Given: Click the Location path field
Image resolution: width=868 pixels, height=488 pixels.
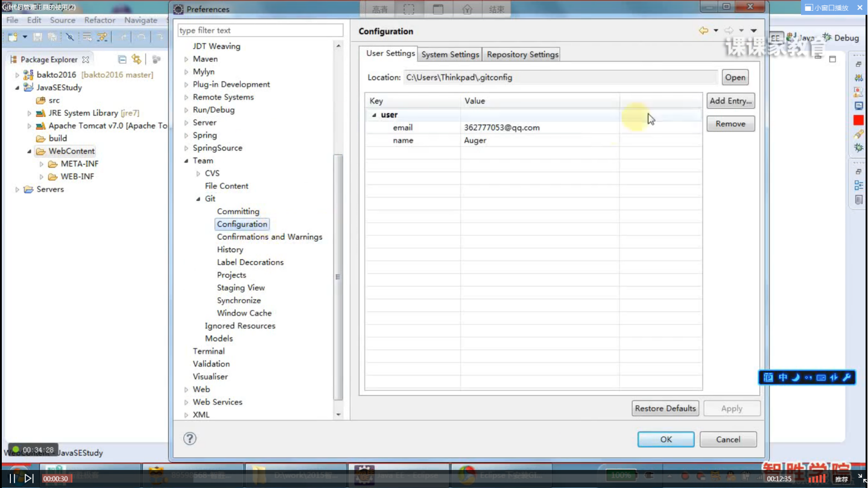Looking at the screenshot, I should tap(560, 77).
